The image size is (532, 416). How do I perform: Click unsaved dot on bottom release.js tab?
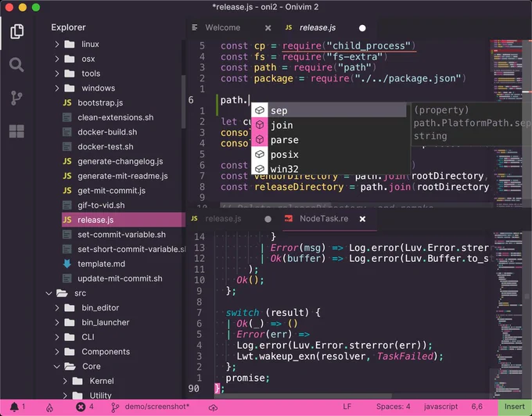click(268, 220)
